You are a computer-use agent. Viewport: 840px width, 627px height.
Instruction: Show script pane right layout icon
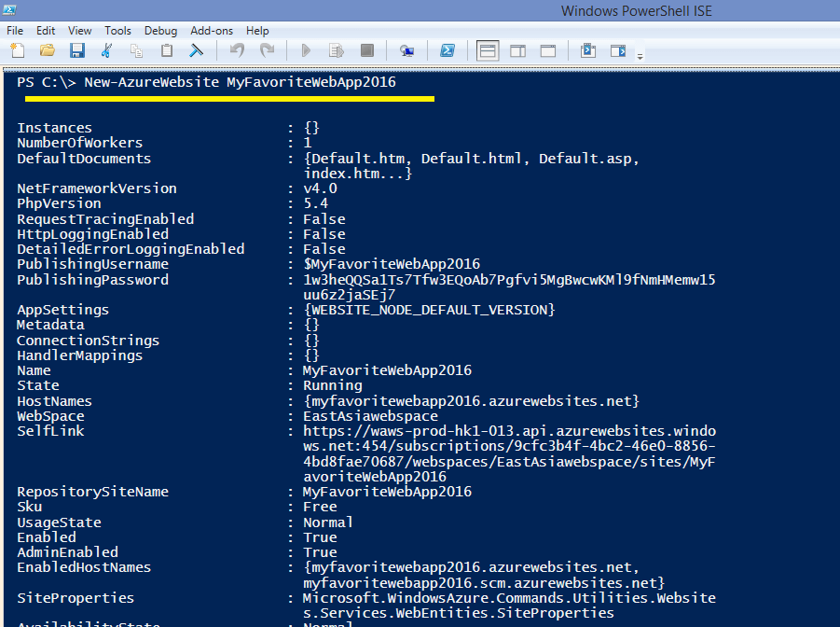coord(517,50)
